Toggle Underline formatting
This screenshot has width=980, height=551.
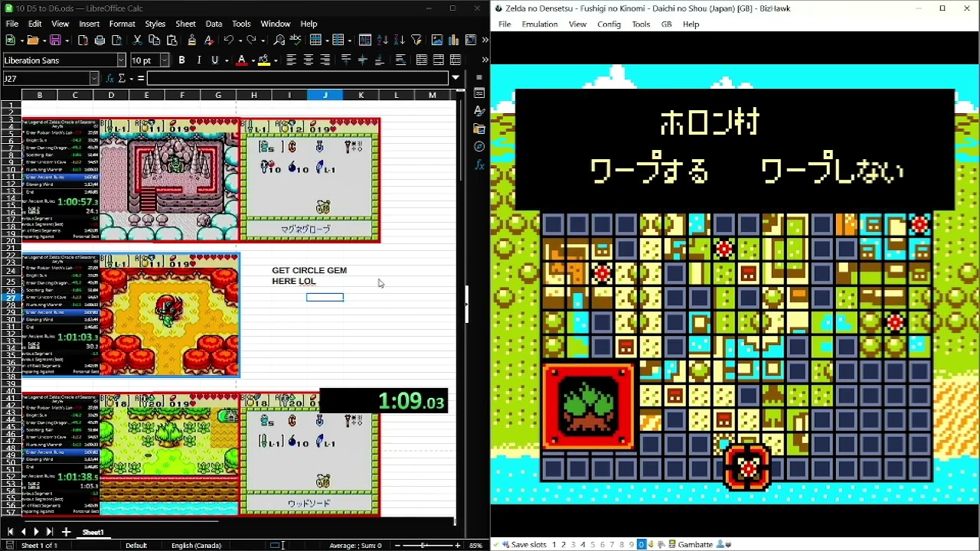[x=215, y=60]
